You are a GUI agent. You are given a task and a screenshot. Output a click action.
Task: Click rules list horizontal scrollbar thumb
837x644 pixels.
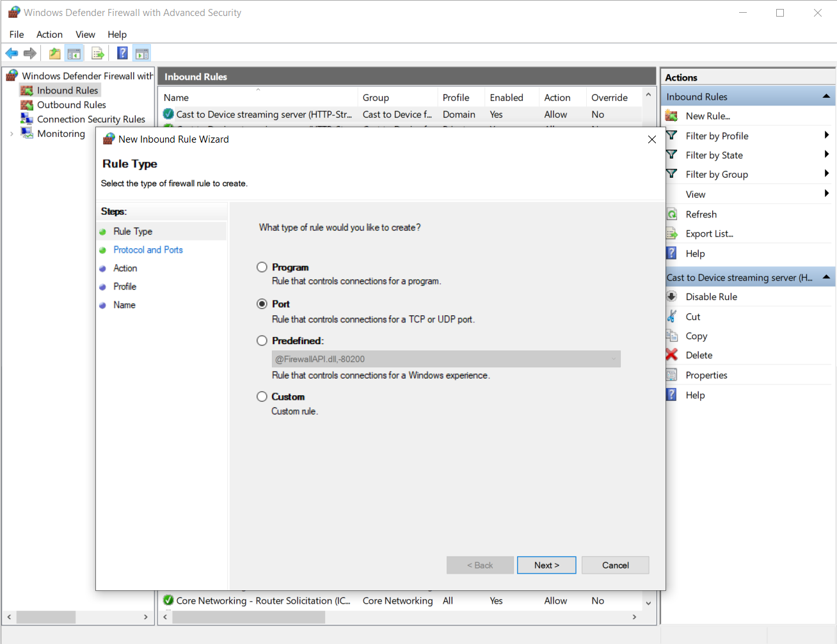tap(248, 617)
